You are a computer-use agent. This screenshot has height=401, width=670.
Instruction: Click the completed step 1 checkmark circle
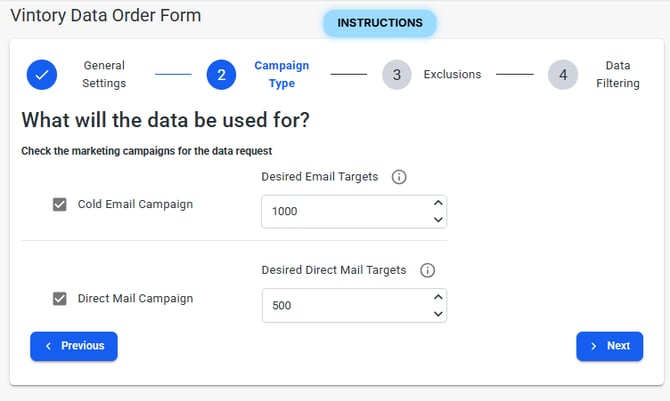(42, 75)
